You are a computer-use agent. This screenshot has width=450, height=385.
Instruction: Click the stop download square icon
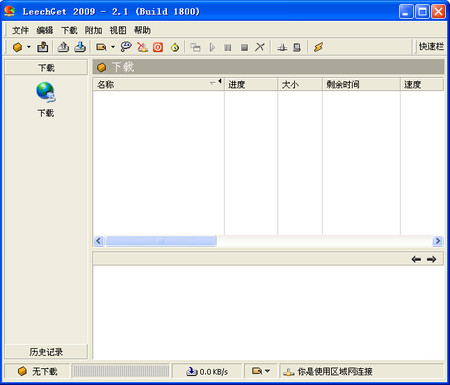coord(244,48)
